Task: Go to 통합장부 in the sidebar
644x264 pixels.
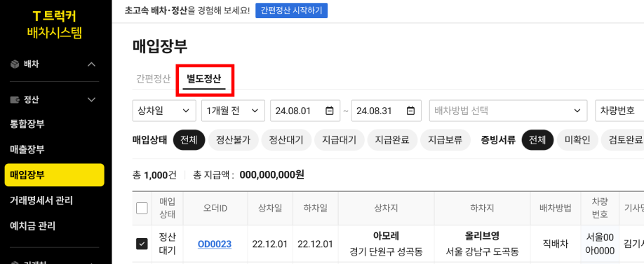Action: tap(27, 124)
